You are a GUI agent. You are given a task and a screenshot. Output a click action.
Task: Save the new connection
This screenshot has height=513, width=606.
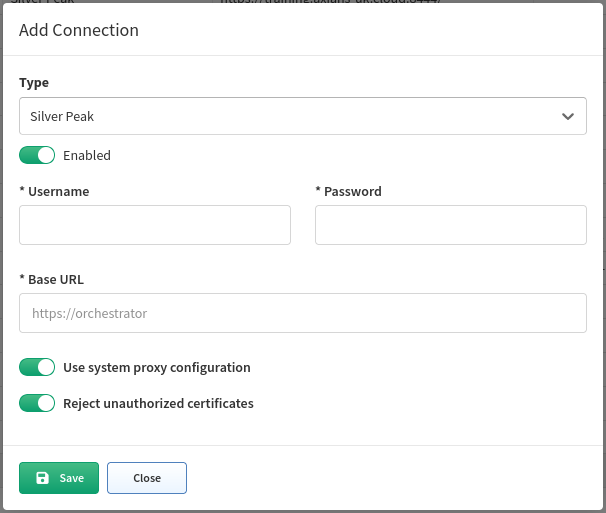point(59,478)
